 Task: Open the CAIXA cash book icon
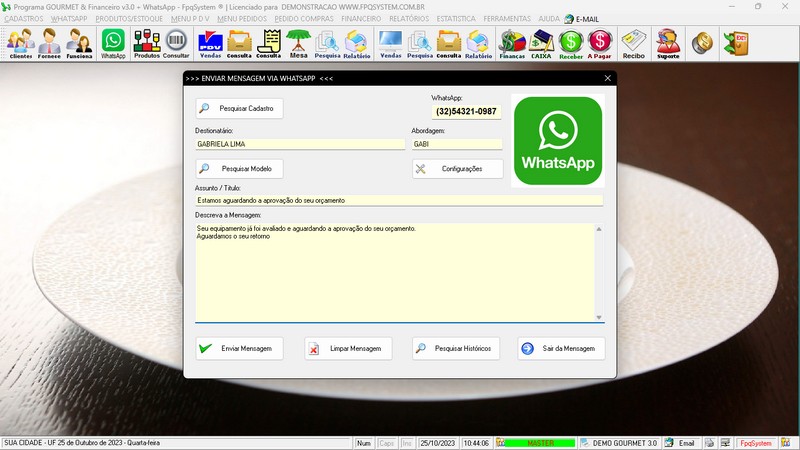[x=541, y=44]
